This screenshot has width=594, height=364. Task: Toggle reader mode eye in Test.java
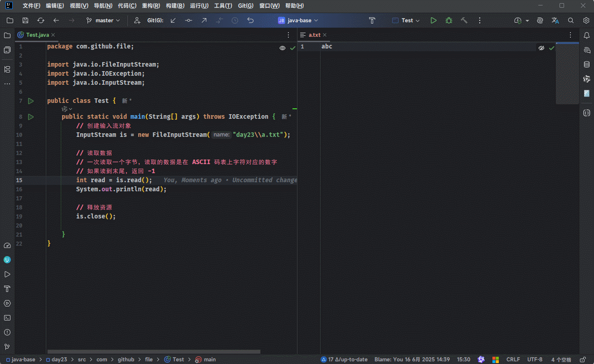coord(282,48)
